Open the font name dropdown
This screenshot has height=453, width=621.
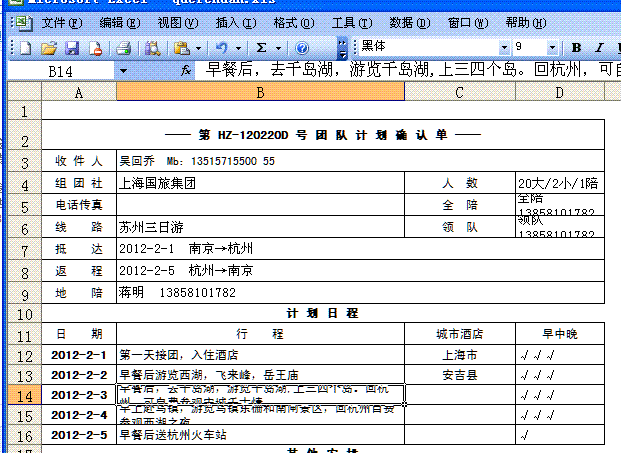tap(504, 48)
